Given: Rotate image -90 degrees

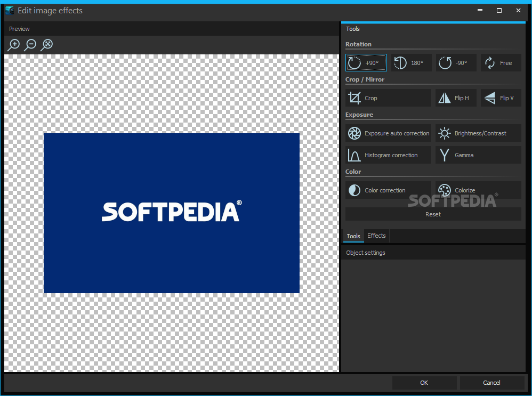Looking at the screenshot, I should coord(456,63).
